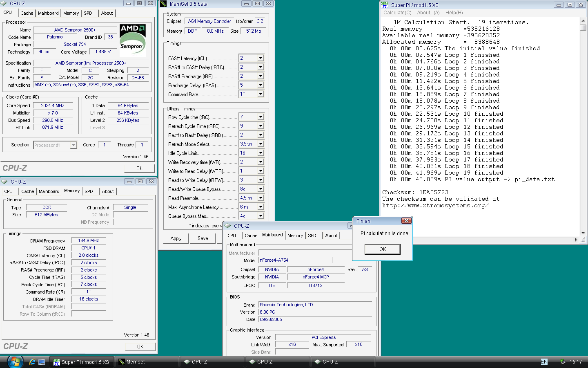This screenshot has height=368, width=588.
Task: Open CAS# Latency (tCL) dropdown
Action: pos(261,58)
